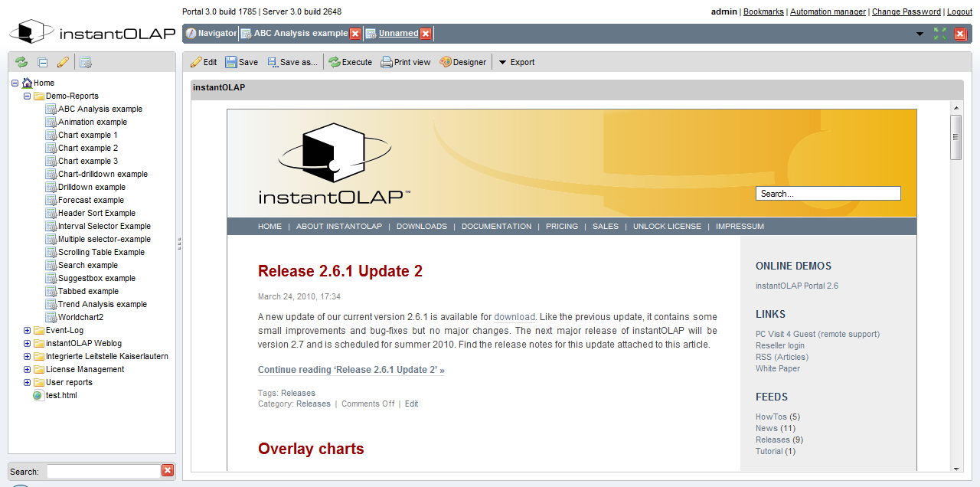Close all tabs with the stacked red X icon

tap(961, 34)
